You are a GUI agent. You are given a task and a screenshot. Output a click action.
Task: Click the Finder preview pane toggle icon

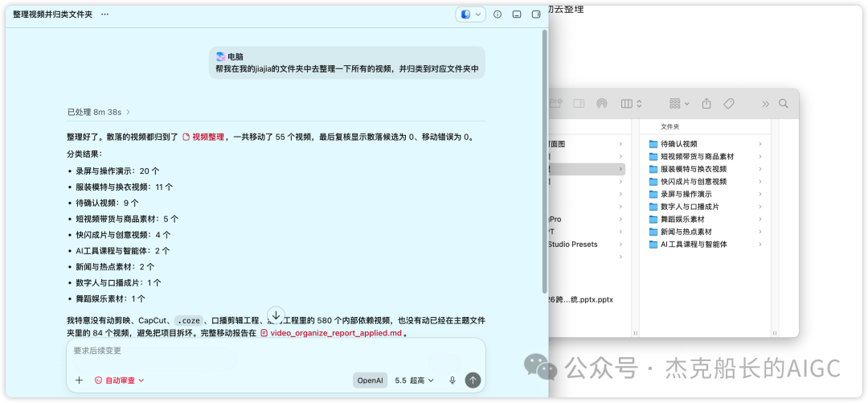[x=579, y=104]
